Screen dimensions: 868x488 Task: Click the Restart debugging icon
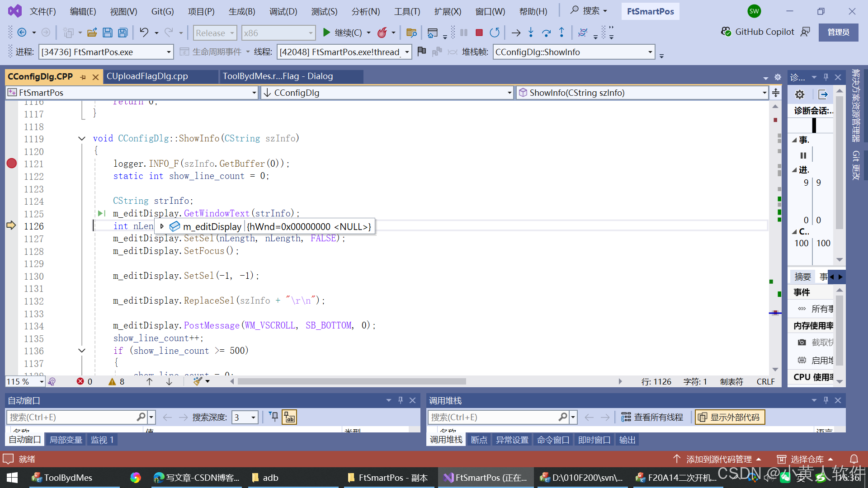pyautogui.click(x=495, y=33)
